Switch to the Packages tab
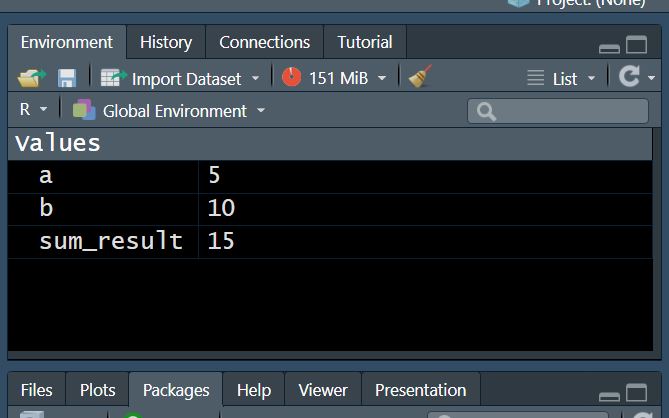 [176, 390]
